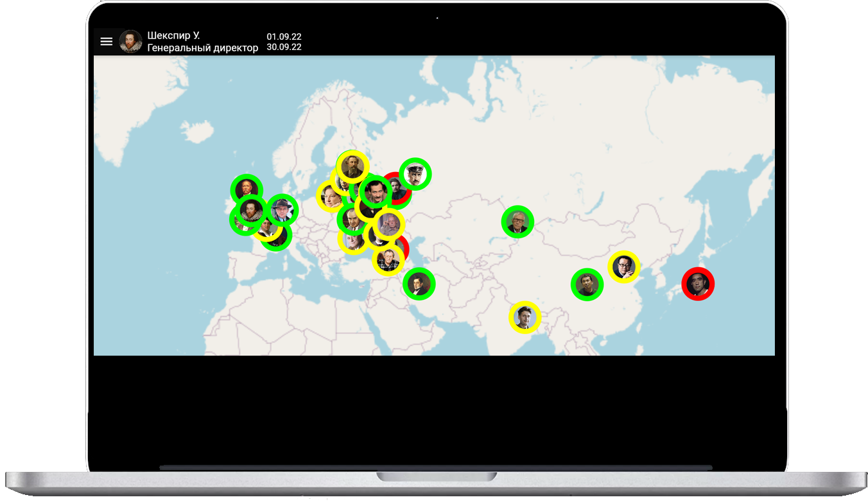The image size is (868, 504).
Task: Click the yellow-ringed marker near India
Action: (x=525, y=317)
